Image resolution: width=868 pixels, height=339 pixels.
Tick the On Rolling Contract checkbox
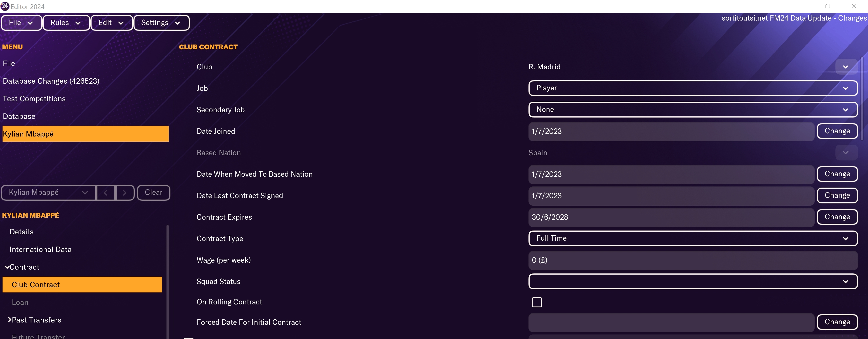pyautogui.click(x=537, y=302)
